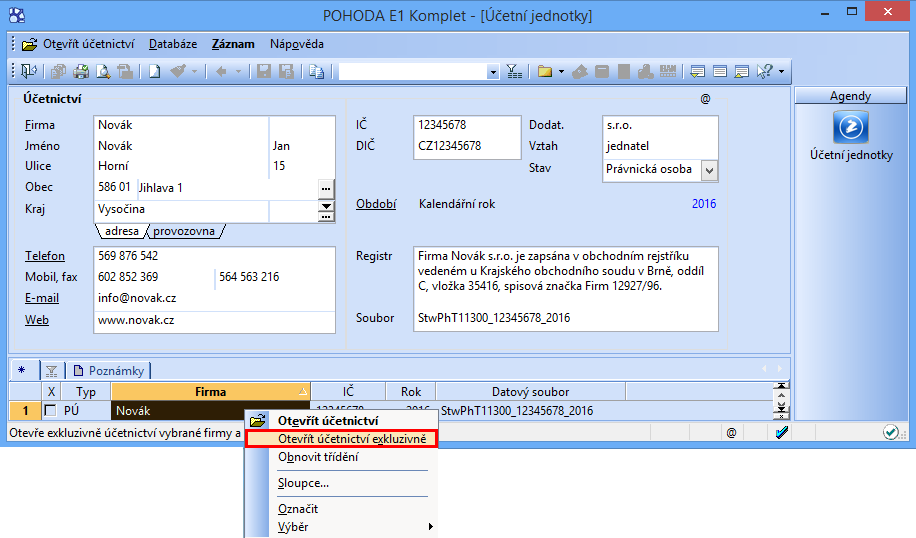Viewport: 916px width, 538px height.
Task: Click the @ symbol above the form
Action: pos(705,99)
